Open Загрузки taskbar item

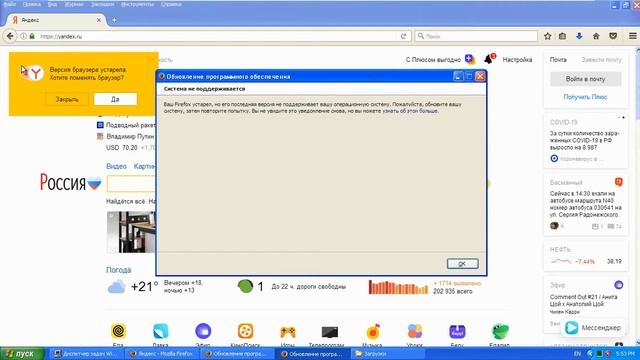coord(388,354)
